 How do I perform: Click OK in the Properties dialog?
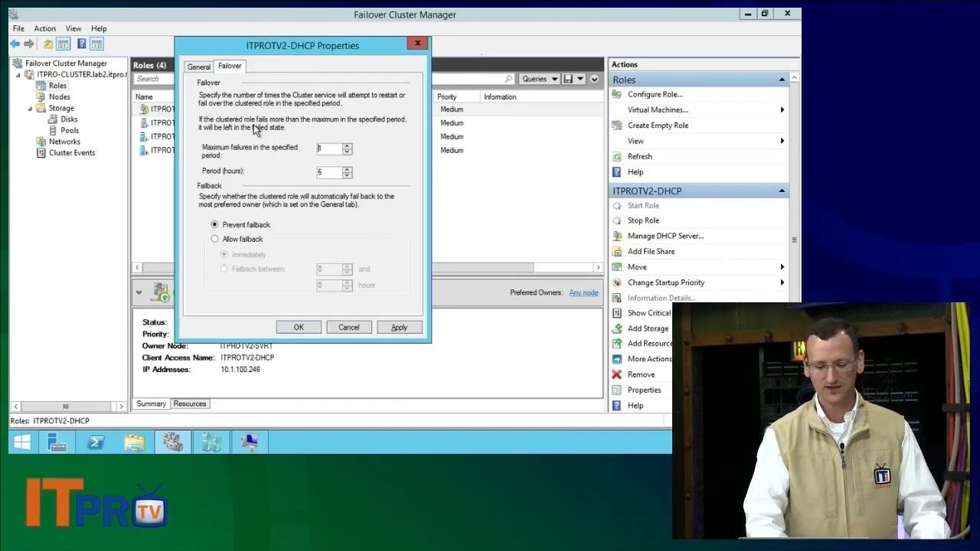299,327
